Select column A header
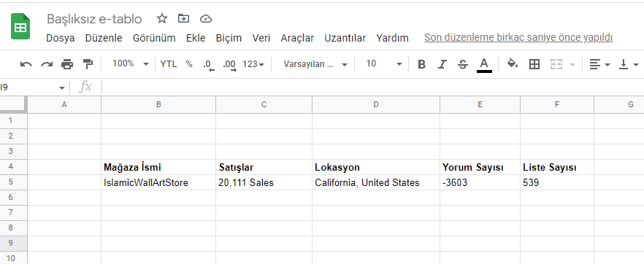Image resolution: width=644 pixels, height=264 pixels. tap(64, 104)
